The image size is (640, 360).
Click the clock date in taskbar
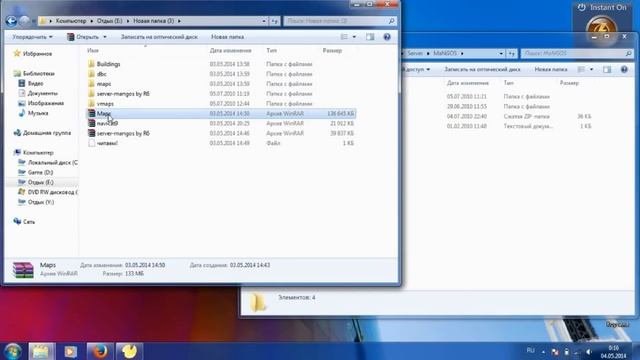tap(613, 356)
